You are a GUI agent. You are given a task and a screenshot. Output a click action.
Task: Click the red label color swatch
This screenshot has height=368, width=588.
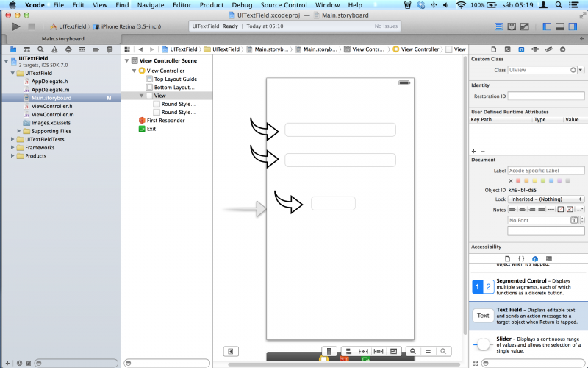(518, 180)
